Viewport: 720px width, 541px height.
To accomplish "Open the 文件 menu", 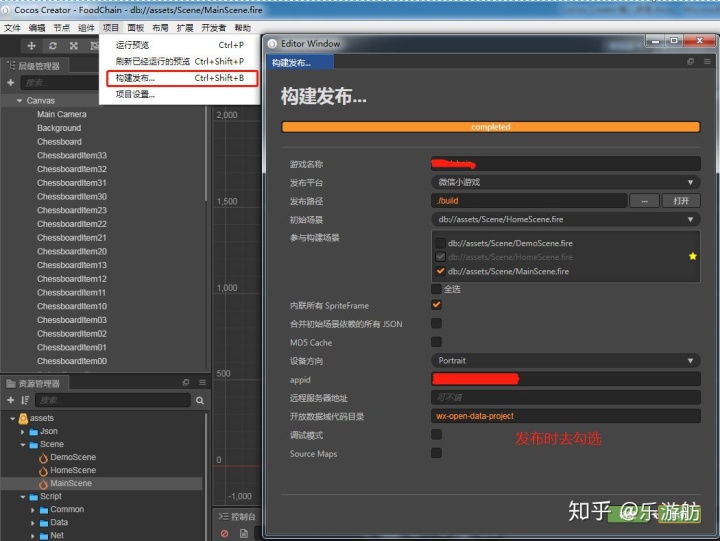I will [12, 28].
